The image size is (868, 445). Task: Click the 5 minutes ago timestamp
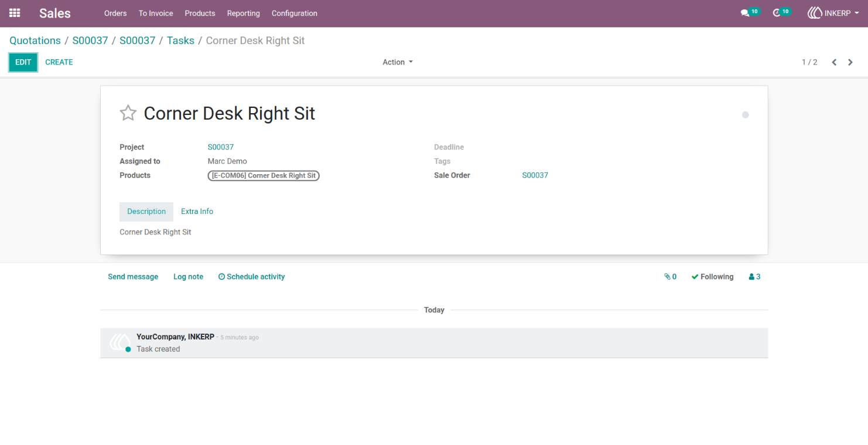(x=240, y=338)
